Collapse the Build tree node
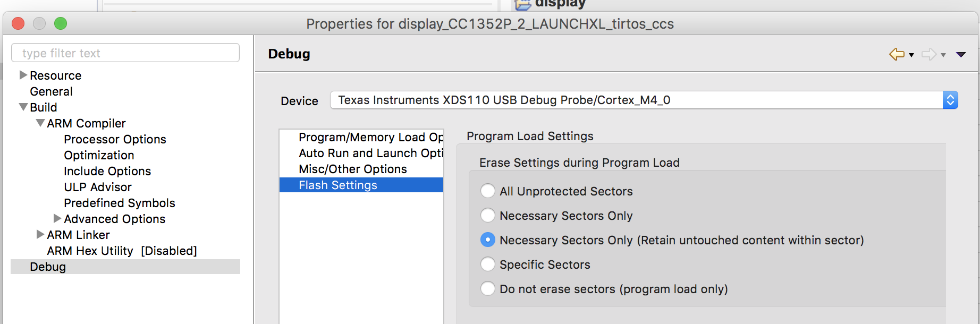The width and height of the screenshot is (980, 324). (x=23, y=107)
